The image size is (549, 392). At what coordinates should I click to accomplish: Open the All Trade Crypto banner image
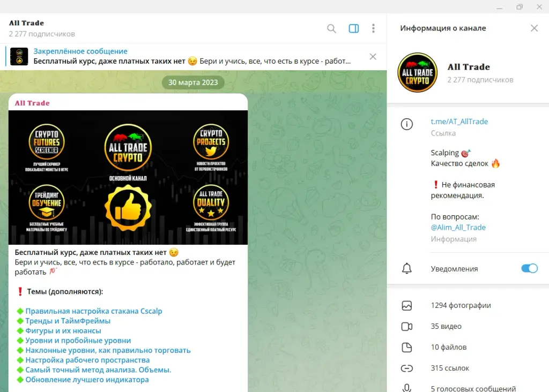[x=128, y=177]
